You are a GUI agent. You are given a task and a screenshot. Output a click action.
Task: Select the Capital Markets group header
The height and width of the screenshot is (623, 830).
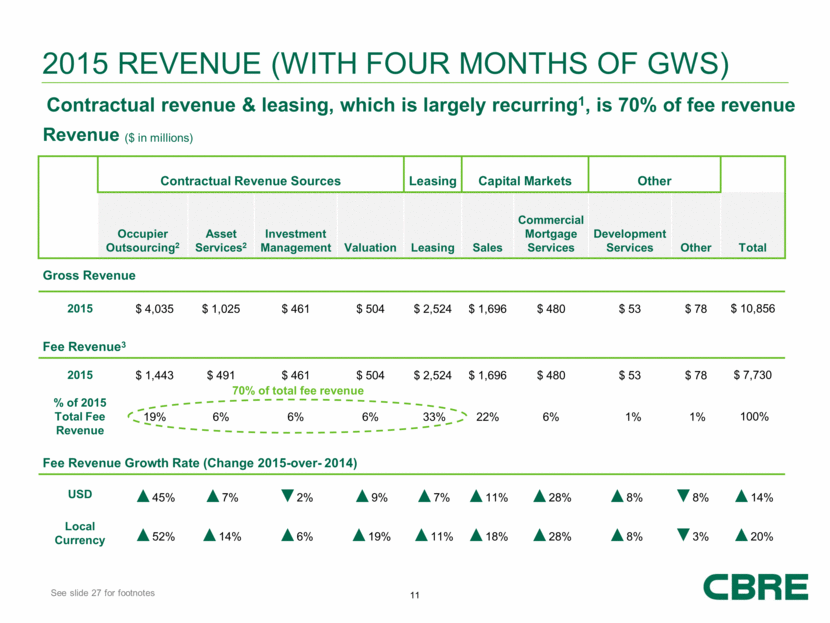point(525,181)
